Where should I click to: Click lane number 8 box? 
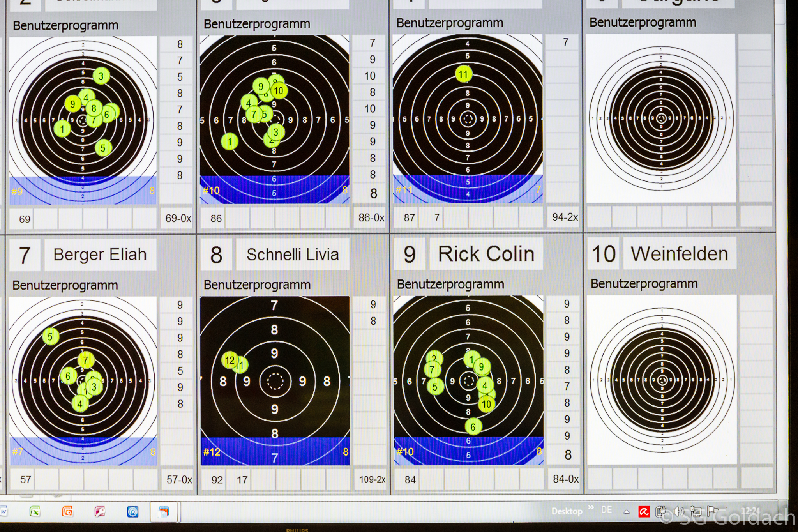(216, 255)
